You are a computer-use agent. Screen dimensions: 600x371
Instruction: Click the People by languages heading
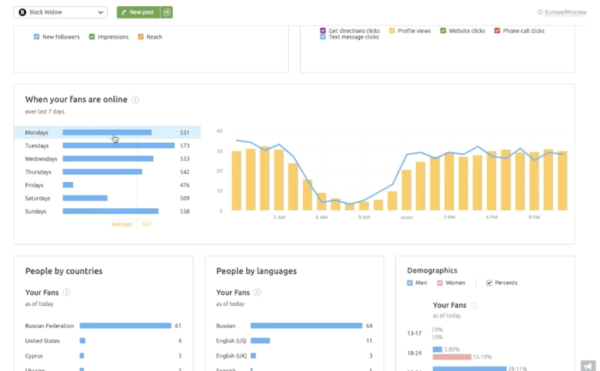tap(256, 271)
